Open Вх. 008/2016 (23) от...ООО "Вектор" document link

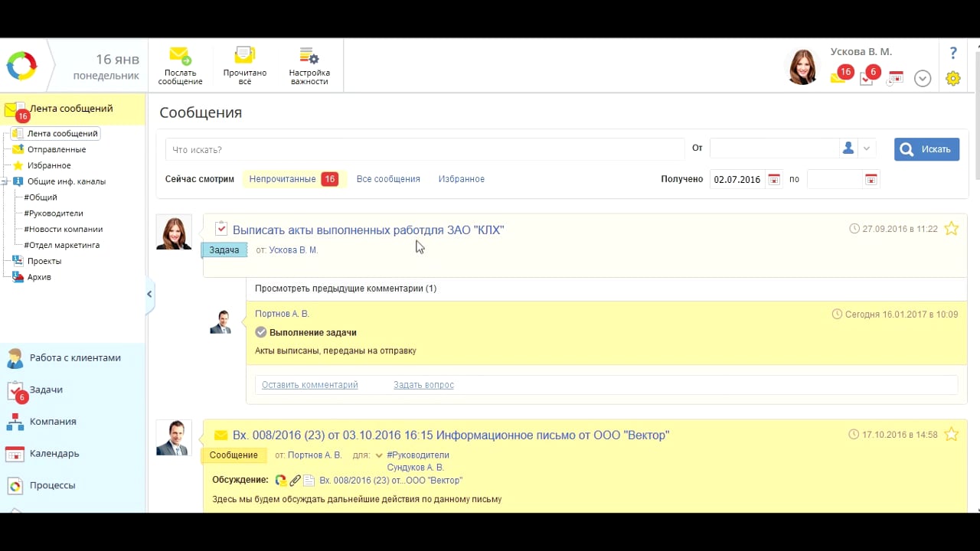click(x=390, y=481)
